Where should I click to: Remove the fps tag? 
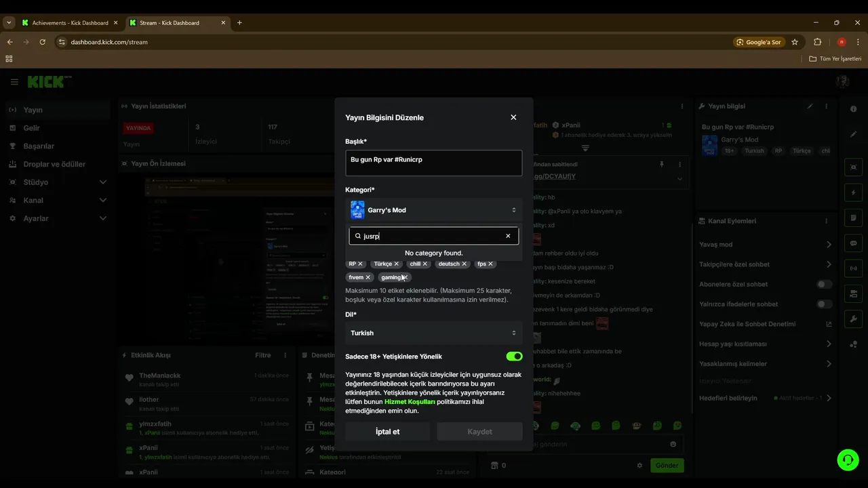pos(490,264)
